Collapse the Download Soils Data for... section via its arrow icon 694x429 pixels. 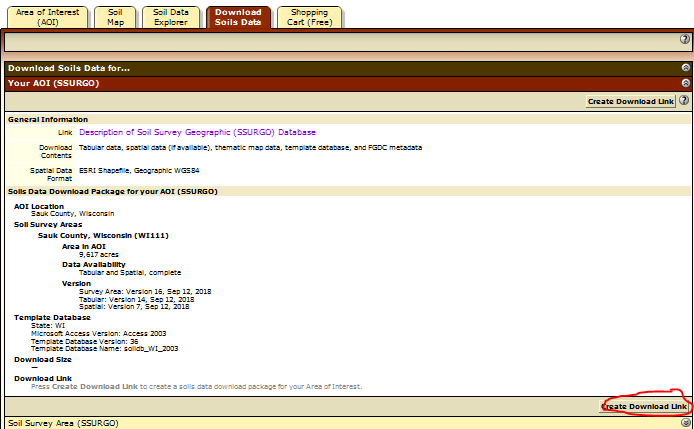coord(685,68)
